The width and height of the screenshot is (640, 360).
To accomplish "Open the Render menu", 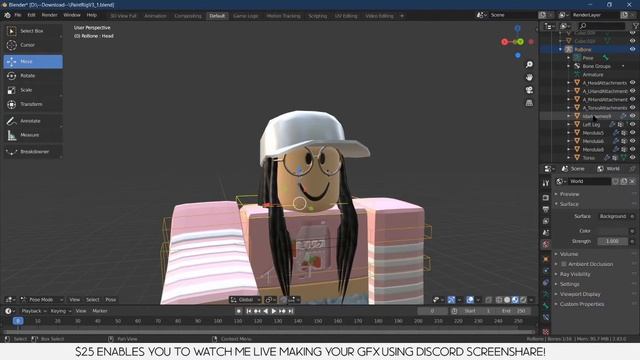I will pos(49,15).
